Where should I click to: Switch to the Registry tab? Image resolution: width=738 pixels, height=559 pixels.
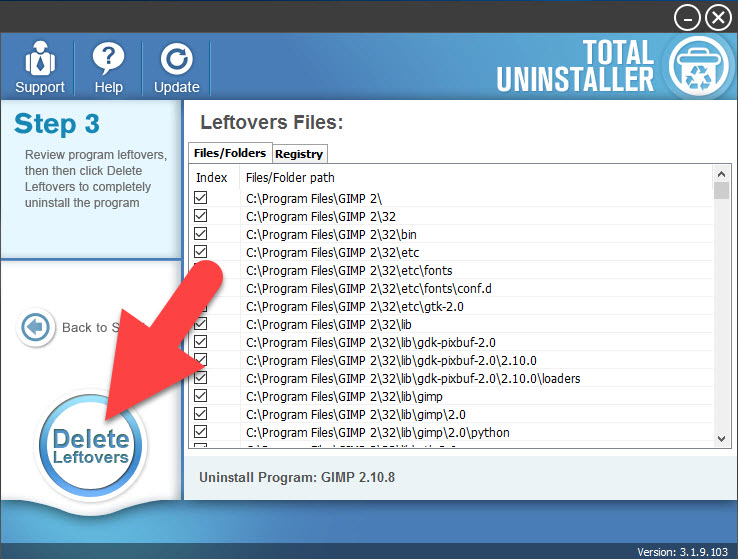pyautogui.click(x=299, y=154)
